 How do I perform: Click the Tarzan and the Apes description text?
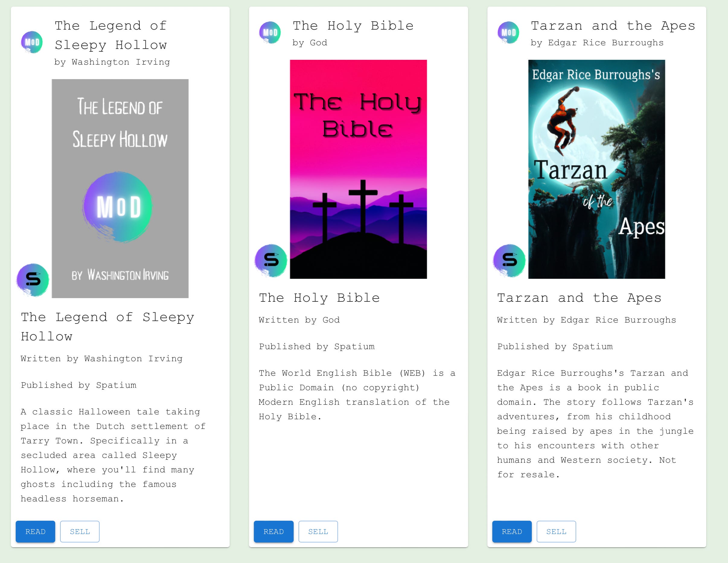(595, 423)
